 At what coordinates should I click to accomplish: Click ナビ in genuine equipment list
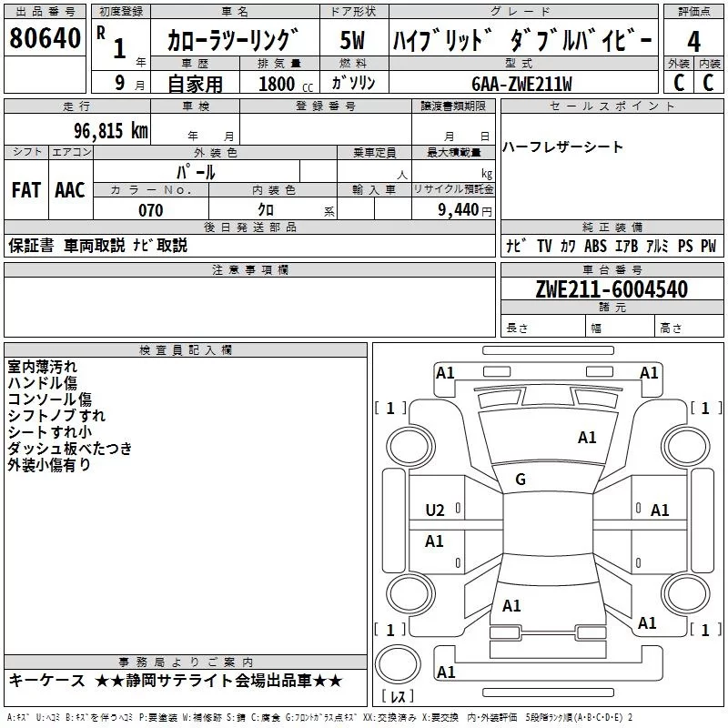point(516,246)
